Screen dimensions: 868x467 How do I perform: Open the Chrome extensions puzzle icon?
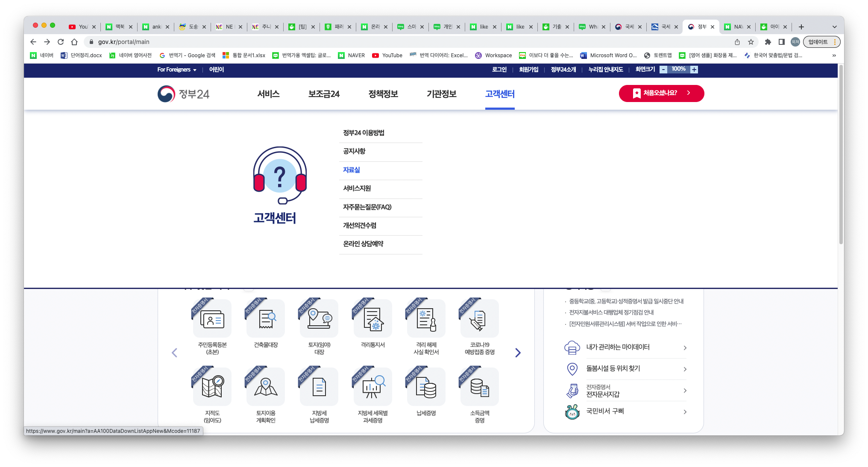768,42
